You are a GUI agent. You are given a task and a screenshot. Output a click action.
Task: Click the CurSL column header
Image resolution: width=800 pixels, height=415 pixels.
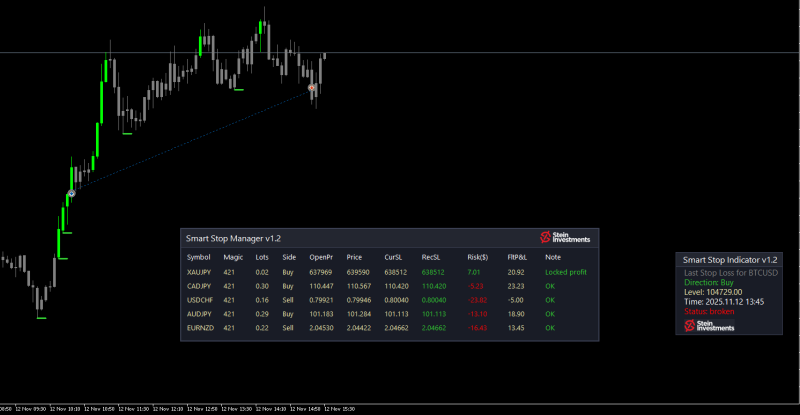pyautogui.click(x=393, y=257)
